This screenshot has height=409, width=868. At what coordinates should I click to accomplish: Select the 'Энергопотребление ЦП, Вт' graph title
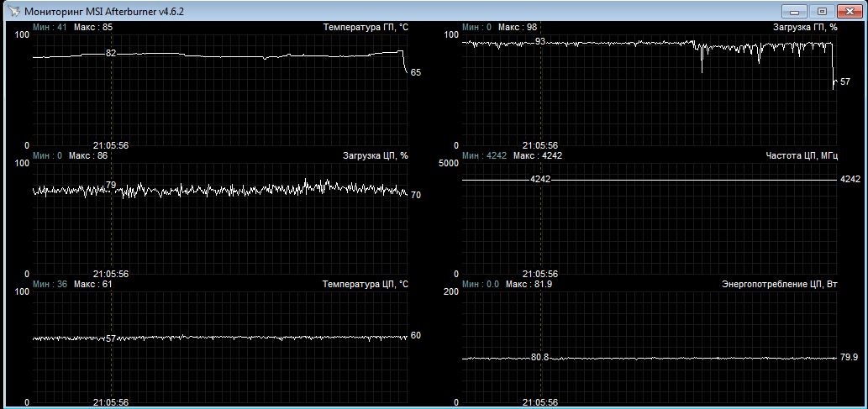click(x=780, y=284)
